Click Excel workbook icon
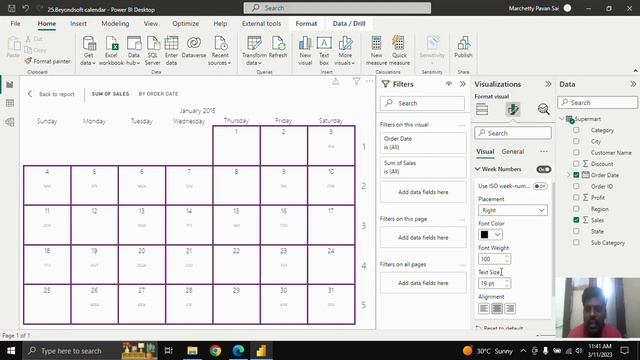Viewport: 640px width, 360px height. click(x=111, y=51)
